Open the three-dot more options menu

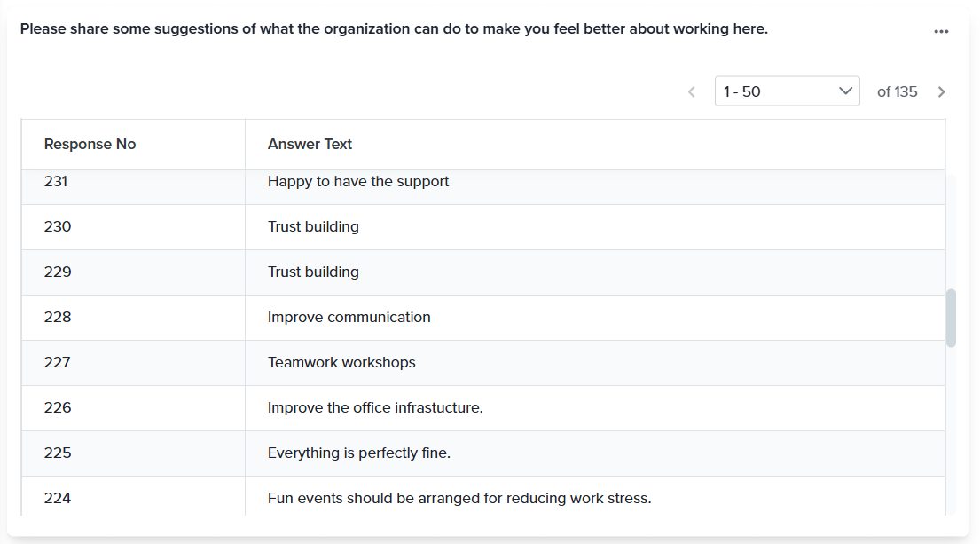(x=941, y=32)
